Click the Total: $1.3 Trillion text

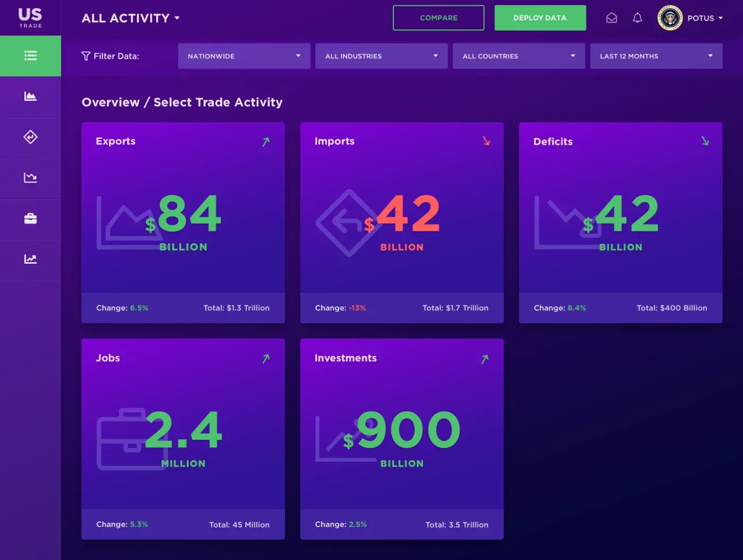(237, 308)
